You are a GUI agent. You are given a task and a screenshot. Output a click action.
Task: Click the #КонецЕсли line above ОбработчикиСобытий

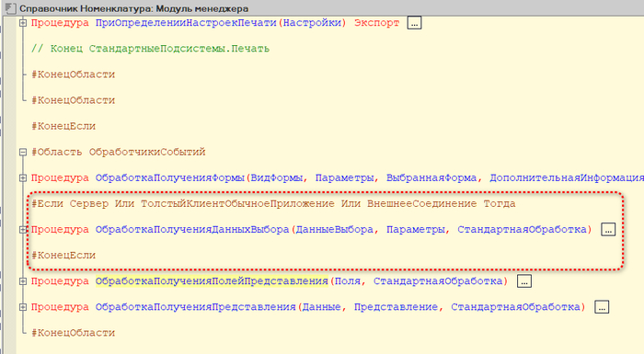63,126
